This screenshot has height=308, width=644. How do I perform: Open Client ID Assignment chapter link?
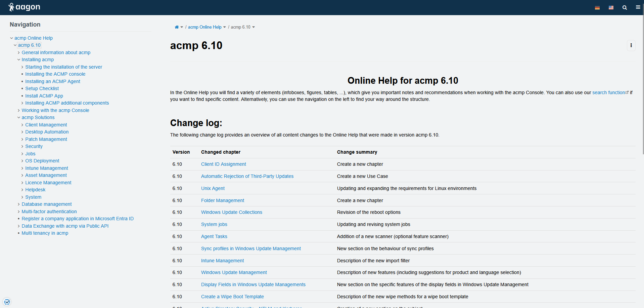[x=224, y=164]
